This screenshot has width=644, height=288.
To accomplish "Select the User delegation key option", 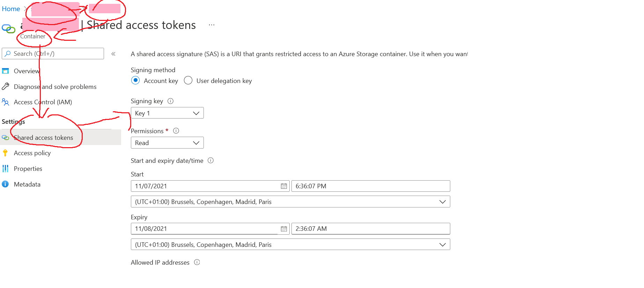I will pos(188,81).
